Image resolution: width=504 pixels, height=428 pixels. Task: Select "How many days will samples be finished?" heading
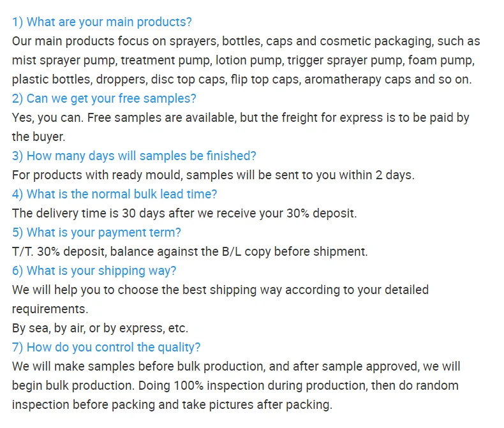(x=134, y=156)
